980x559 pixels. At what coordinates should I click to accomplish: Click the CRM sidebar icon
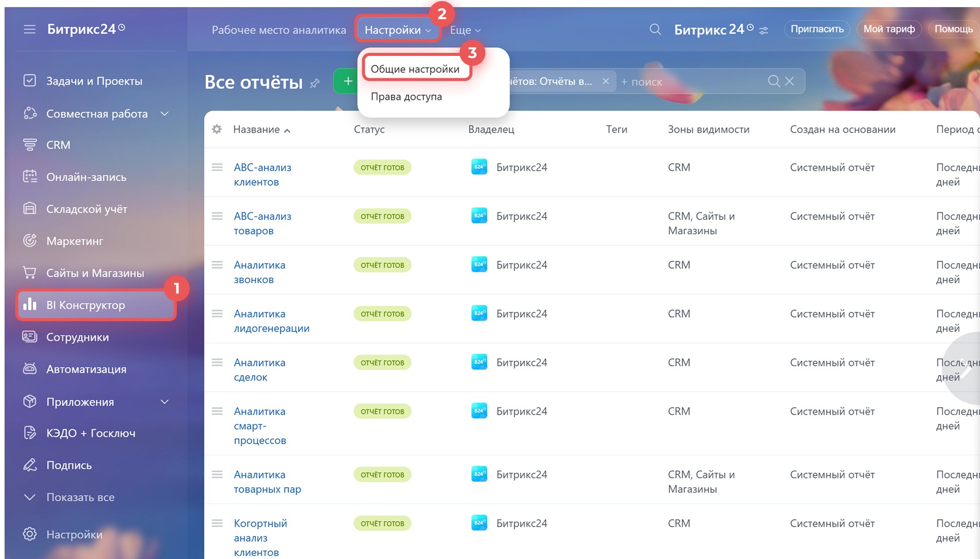(x=29, y=145)
